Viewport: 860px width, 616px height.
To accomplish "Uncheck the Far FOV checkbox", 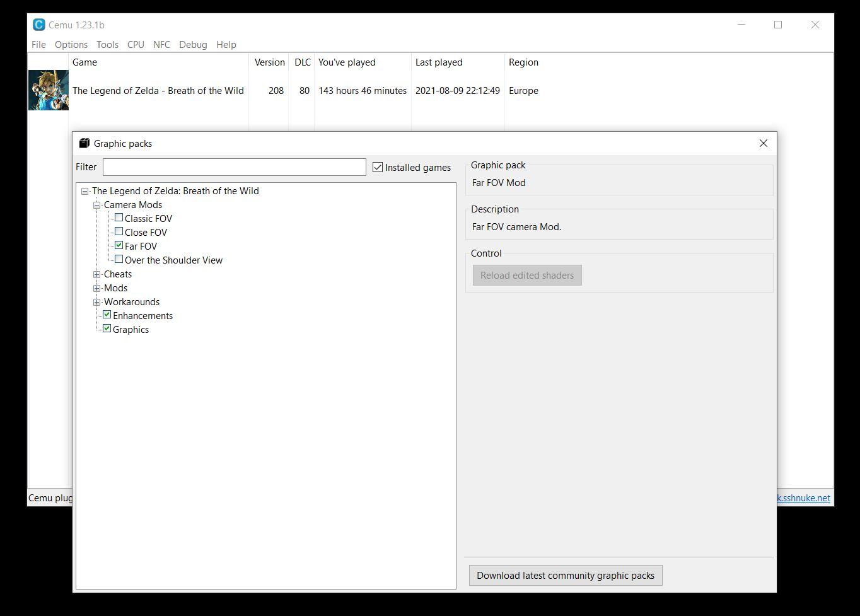I will coord(119,245).
